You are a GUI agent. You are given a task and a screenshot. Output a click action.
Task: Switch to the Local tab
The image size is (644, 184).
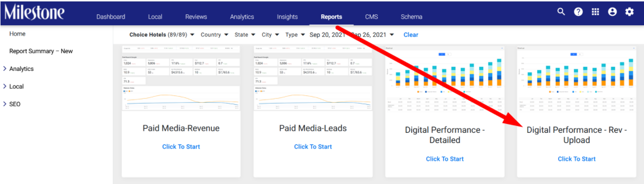point(155,16)
